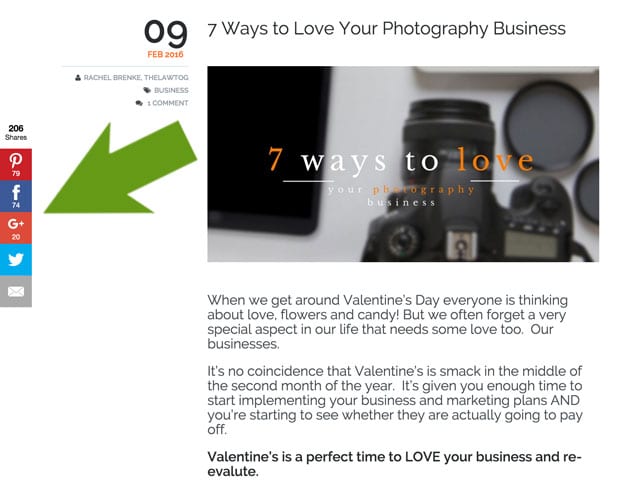Share the post on Pinterest
Viewport: 620px width, 486px height.
pyautogui.click(x=16, y=165)
